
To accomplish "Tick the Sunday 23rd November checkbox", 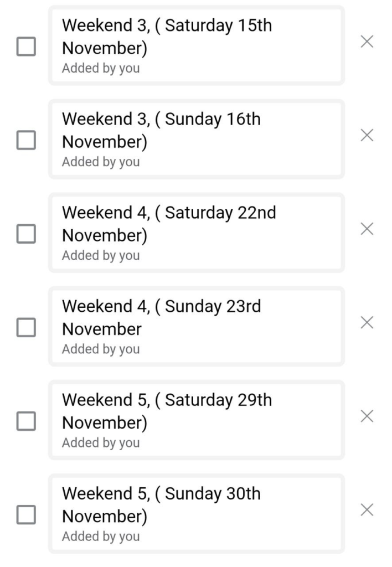I will (x=26, y=327).
